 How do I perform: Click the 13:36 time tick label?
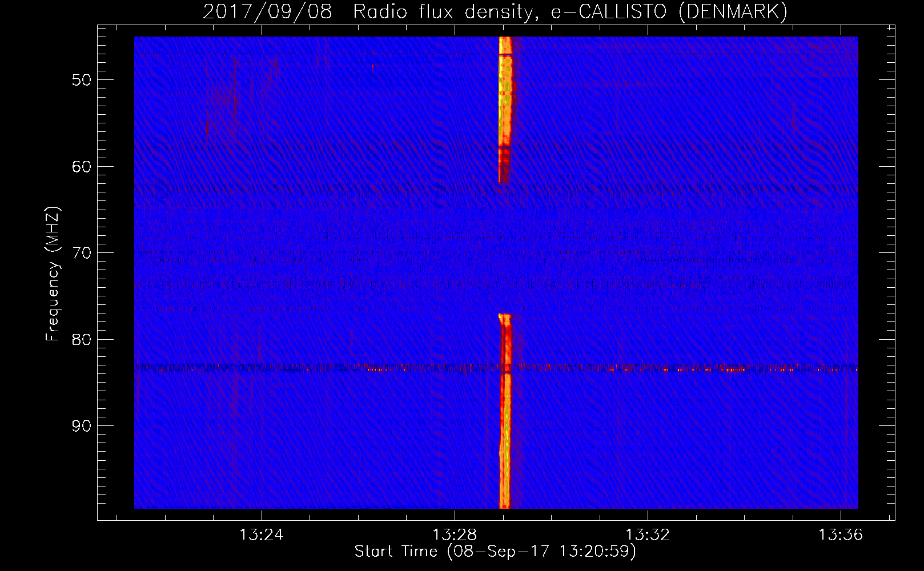coord(841,535)
